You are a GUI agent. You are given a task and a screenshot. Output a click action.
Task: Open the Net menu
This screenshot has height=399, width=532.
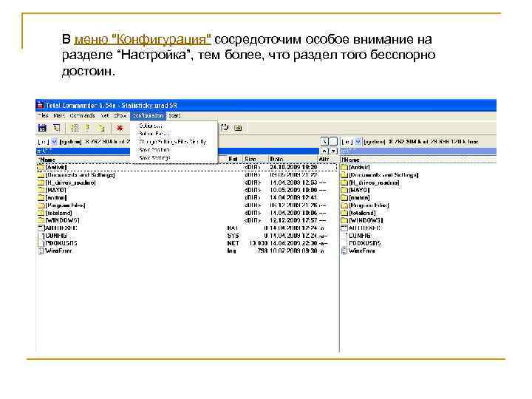105,116
